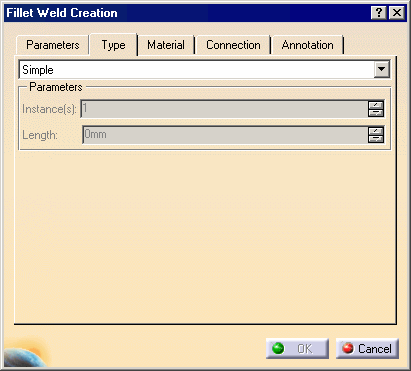Screen dimensions: 411x371
Task: Increase the Length value with the up arrow
Action: click(x=376, y=131)
